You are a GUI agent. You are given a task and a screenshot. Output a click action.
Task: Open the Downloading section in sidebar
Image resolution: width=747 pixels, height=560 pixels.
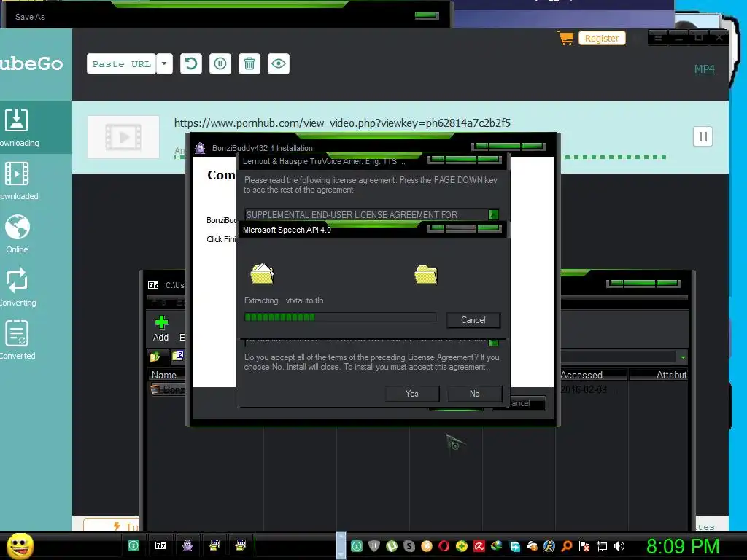click(19, 128)
